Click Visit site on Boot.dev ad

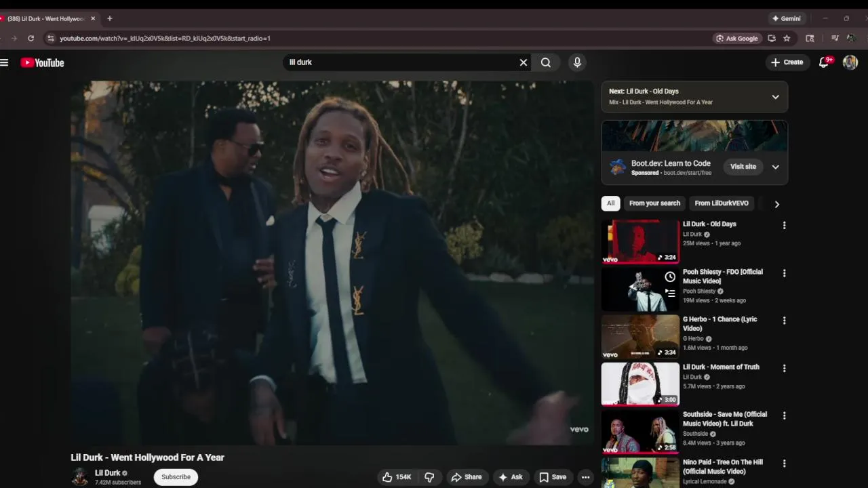coord(743,167)
